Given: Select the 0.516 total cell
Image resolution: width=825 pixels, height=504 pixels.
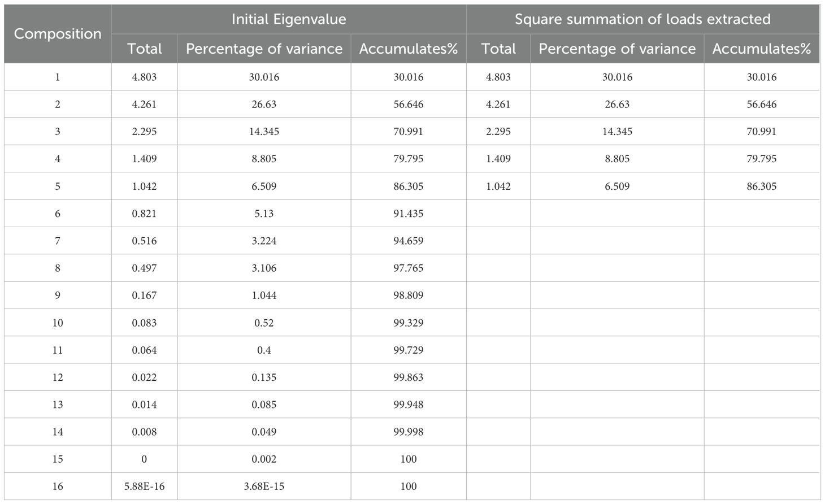Looking at the screenshot, I should [x=145, y=241].
